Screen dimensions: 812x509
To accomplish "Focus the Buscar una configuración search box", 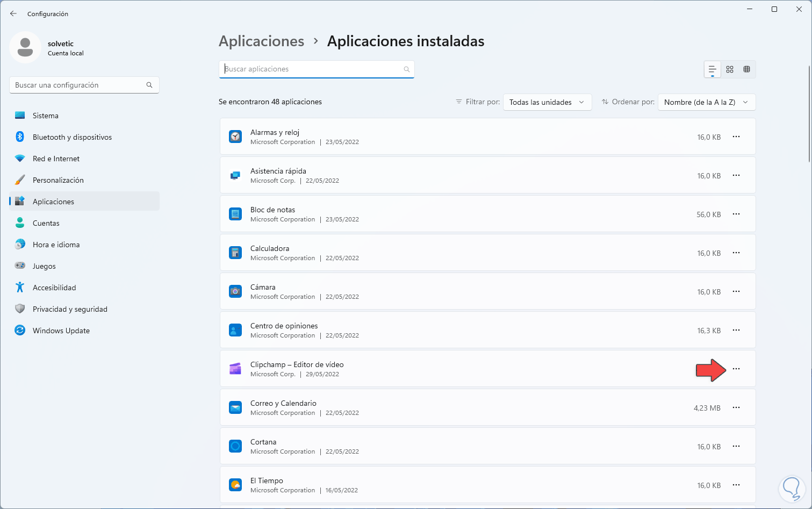I will tap(80, 85).
